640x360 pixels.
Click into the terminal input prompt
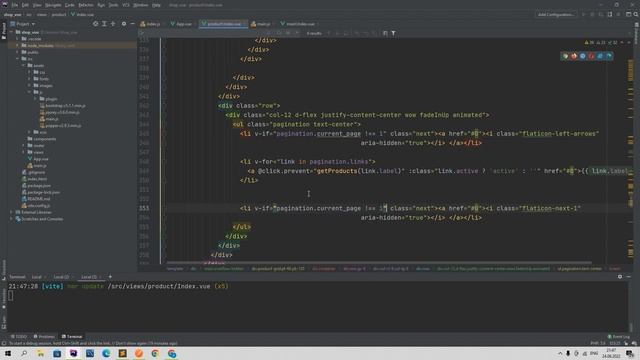tap(11, 296)
